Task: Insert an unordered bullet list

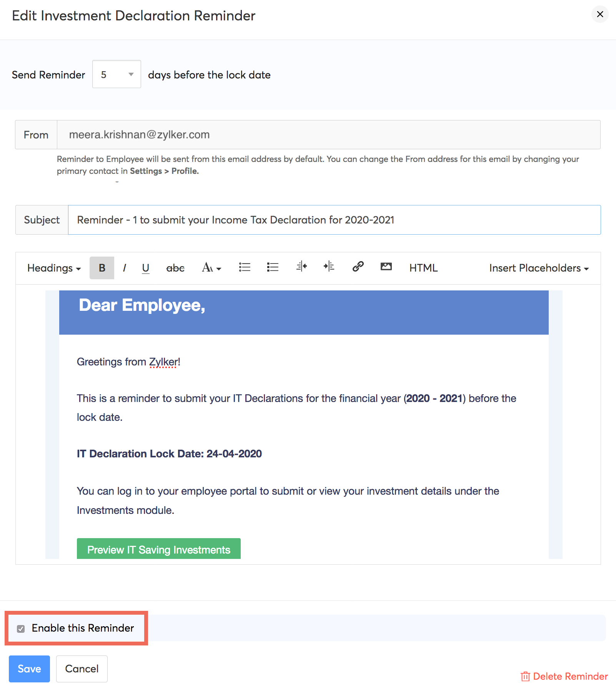Action: 245,267
